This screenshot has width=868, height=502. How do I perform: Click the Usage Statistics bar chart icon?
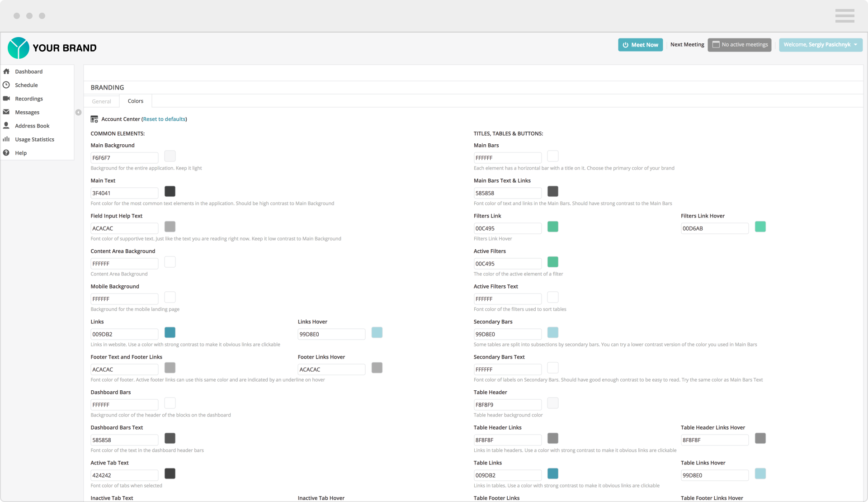click(6, 139)
